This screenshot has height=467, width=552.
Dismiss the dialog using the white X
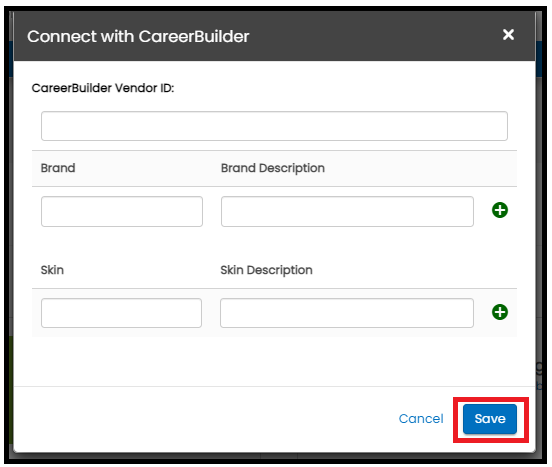[x=508, y=35]
